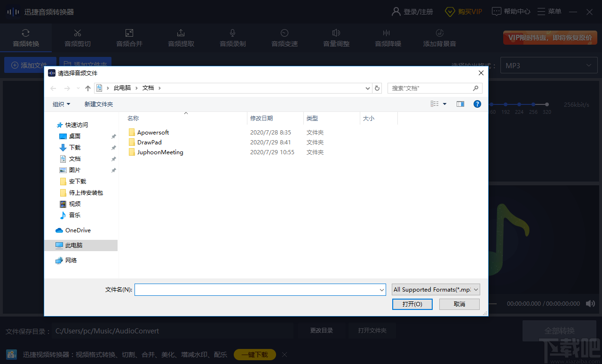Expand the view options dropdown arrow
The height and width of the screenshot is (364, 602).
click(445, 104)
